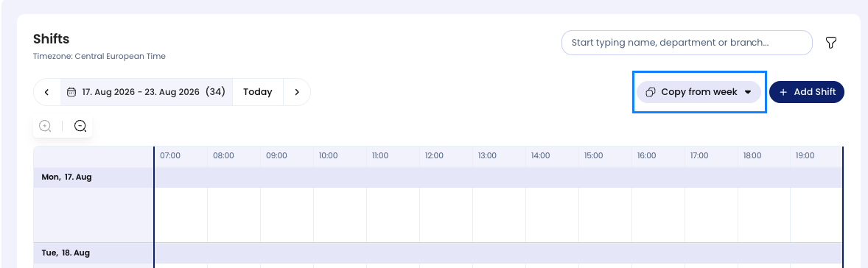Click the calendar icon in date range
This screenshot has width=868, height=268.
(x=71, y=92)
